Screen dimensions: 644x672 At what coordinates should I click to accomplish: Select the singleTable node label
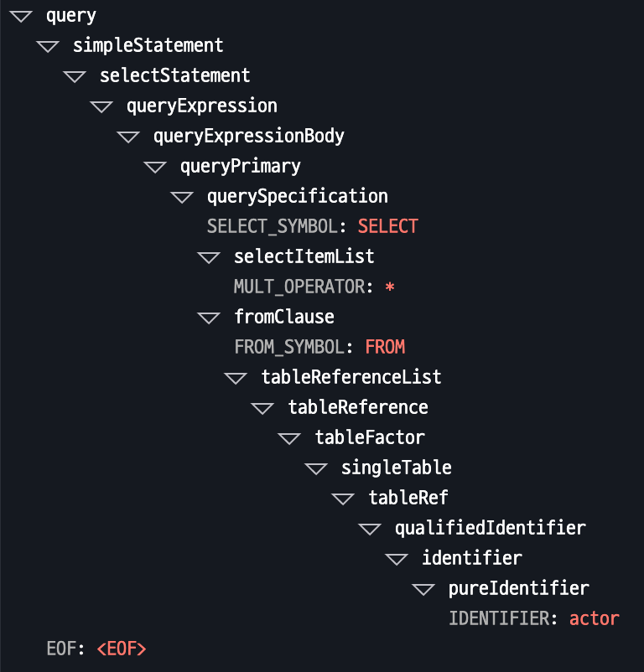tap(396, 468)
